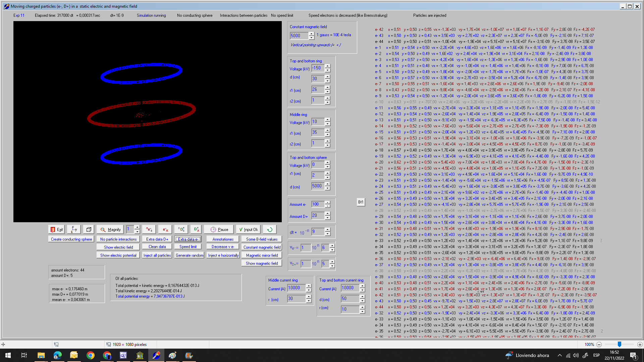Click the inject electron (e- arrows) icon
The height and width of the screenshot is (362, 644).
[x=149, y=230]
